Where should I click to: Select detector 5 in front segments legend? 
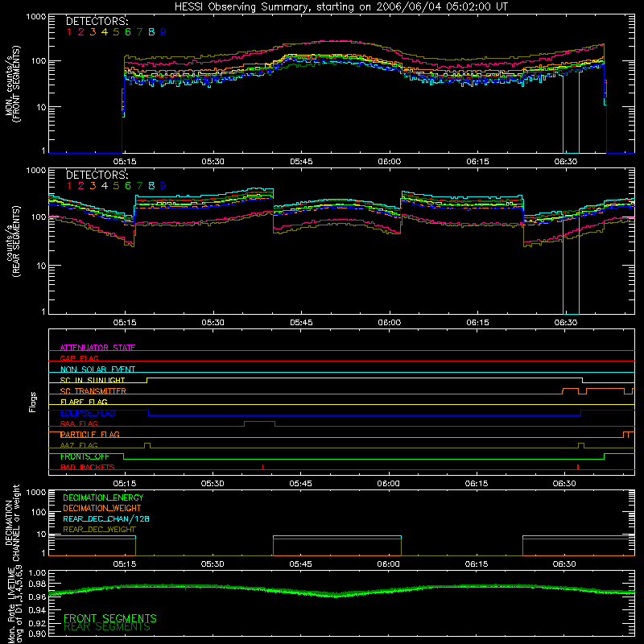coord(116,32)
